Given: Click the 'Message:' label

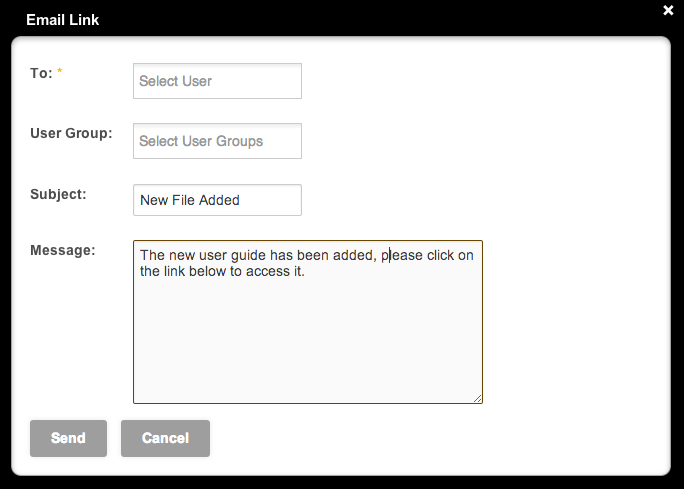Looking at the screenshot, I should tap(63, 250).
